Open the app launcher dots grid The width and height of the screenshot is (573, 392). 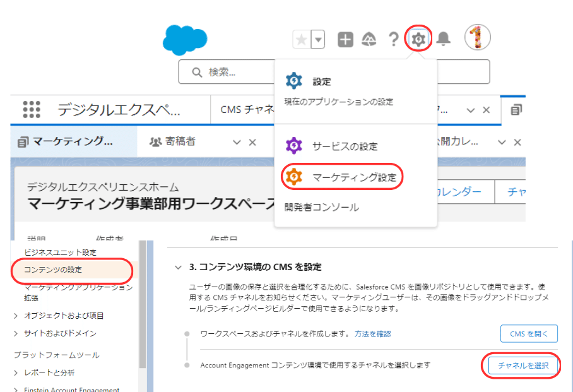coord(32,109)
